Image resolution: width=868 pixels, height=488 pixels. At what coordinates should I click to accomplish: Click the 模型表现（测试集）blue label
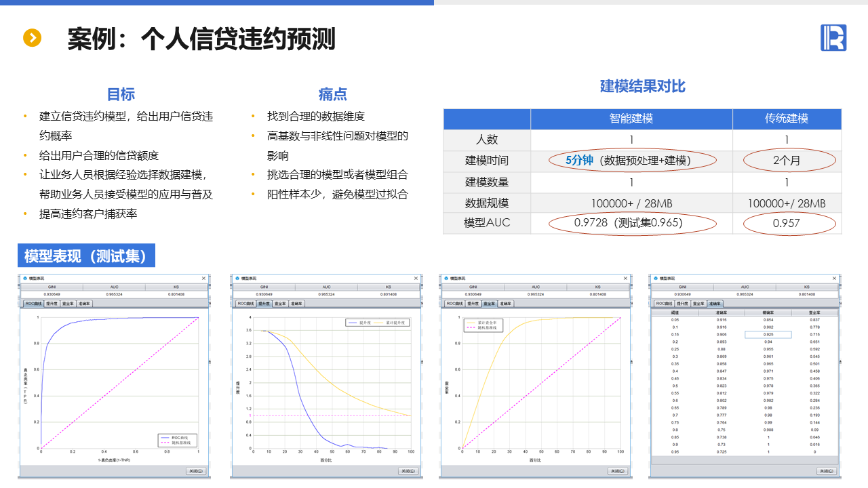point(85,256)
